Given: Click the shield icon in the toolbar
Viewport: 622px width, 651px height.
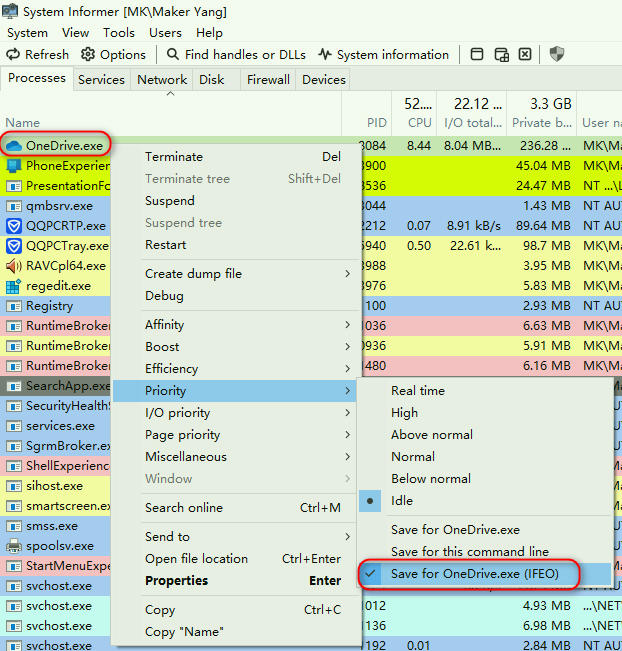Looking at the screenshot, I should pos(557,55).
